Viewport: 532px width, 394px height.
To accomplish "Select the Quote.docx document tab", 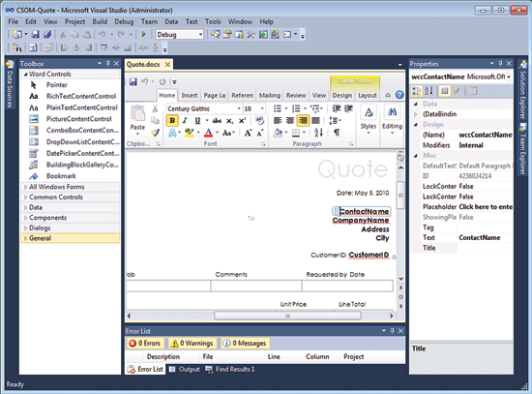I will pos(143,65).
